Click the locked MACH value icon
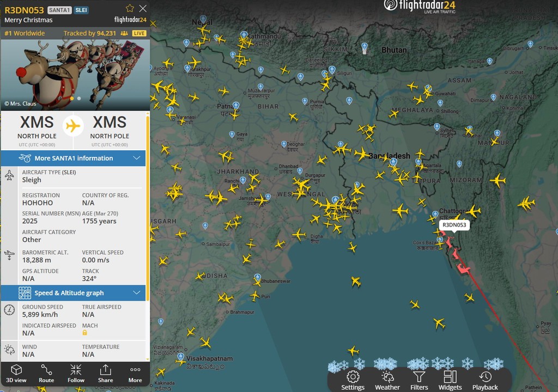 pyautogui.click(x=84, y=333)
